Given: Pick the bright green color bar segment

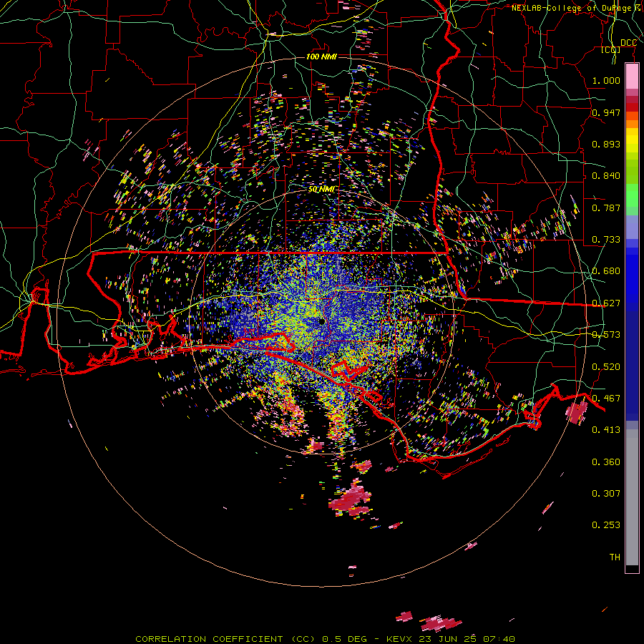Looking at the screenshot, I should [x=632, y=195].
